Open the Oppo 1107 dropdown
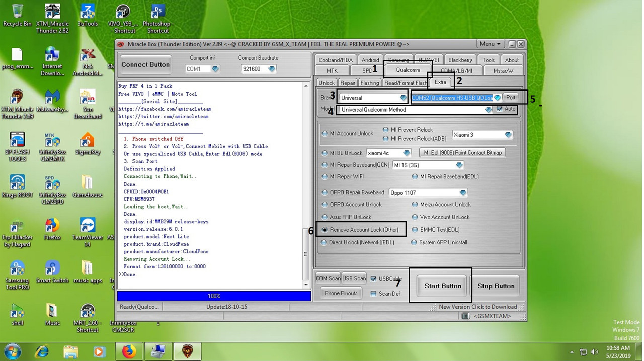This screenshot has height=361, width=644. (462, 193)
